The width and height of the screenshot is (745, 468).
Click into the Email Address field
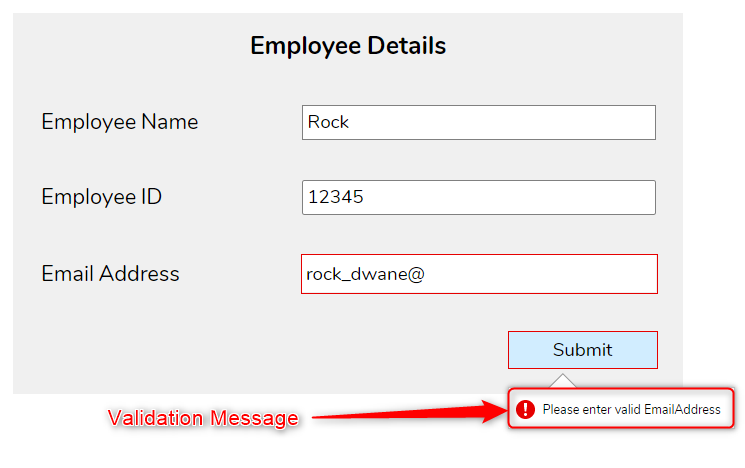479,274
